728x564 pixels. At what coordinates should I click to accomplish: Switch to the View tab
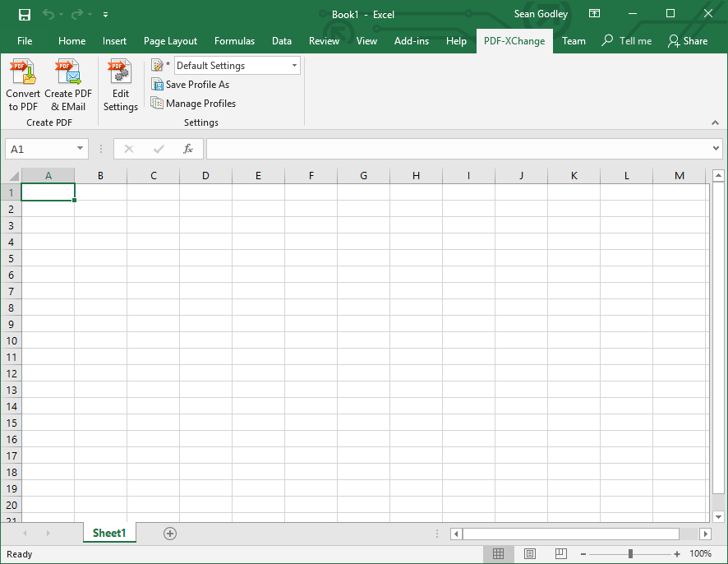[x=366, y=41]
